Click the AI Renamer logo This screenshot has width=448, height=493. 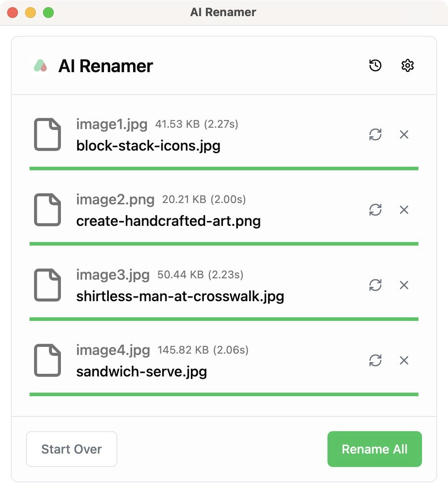[x=40, y=65]
